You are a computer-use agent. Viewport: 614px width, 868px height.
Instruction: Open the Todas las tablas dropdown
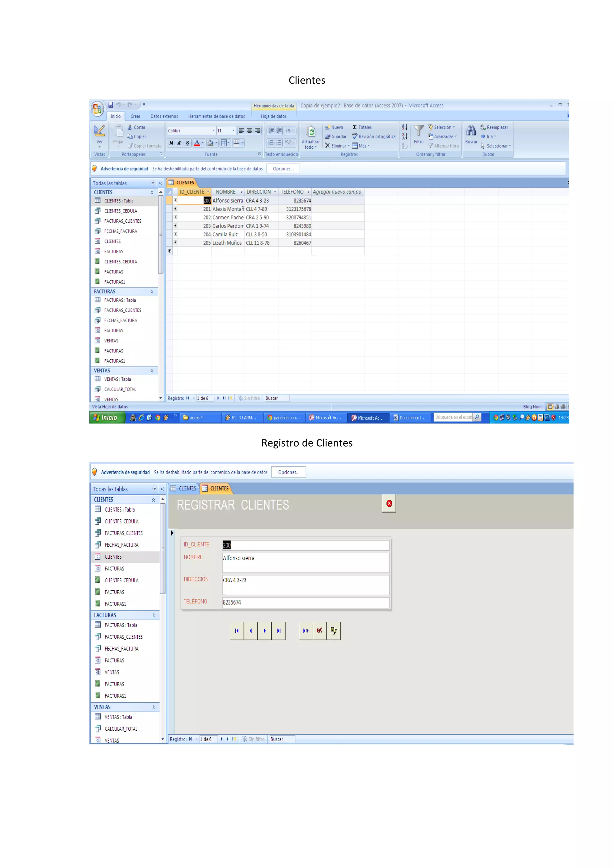pos(153,183)
